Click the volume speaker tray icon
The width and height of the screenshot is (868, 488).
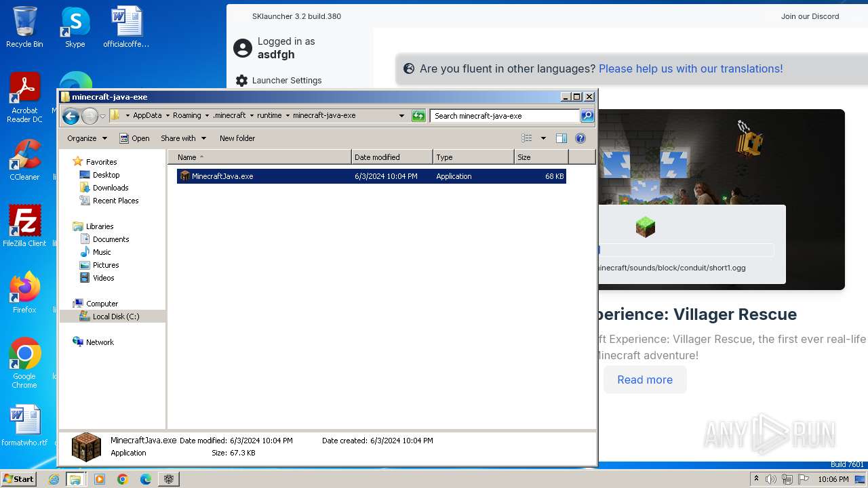pyautogui.click(x=771, y=479)
